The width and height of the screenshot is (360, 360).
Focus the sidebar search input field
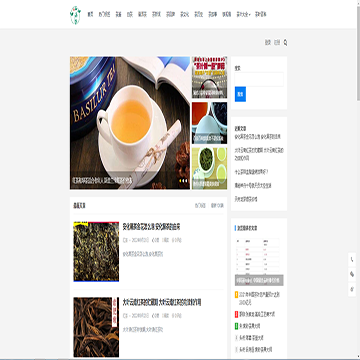coord(259,80)
